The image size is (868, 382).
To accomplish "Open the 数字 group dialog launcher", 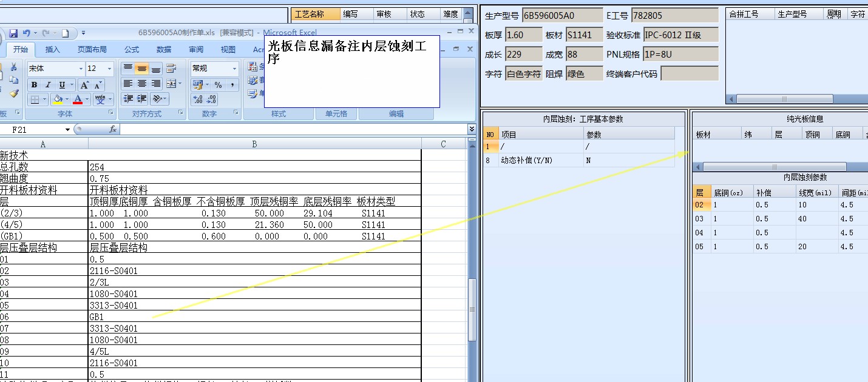I will [x=236, y=113].
